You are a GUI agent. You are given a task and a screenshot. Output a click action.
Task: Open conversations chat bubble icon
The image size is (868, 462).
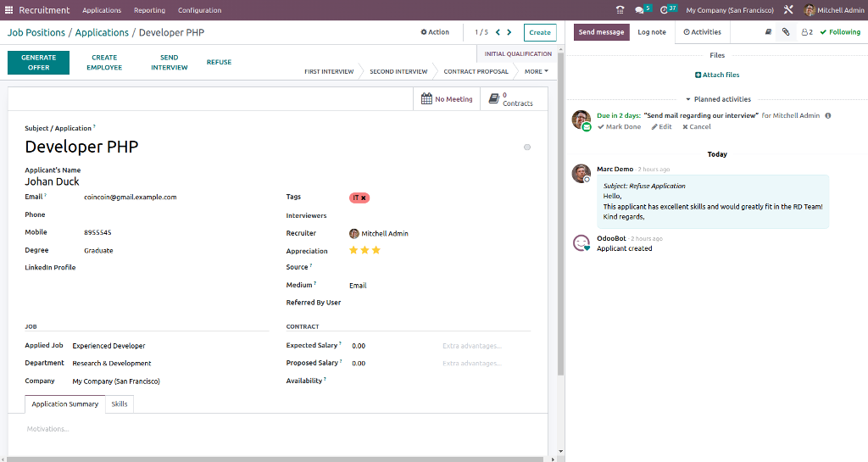pos(640,10)
